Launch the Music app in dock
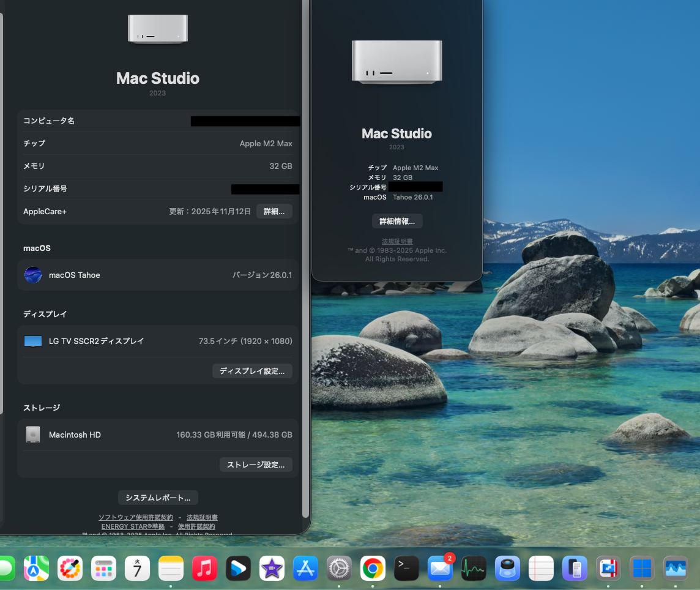Viewport: 700px width, 590px height. 204,569
